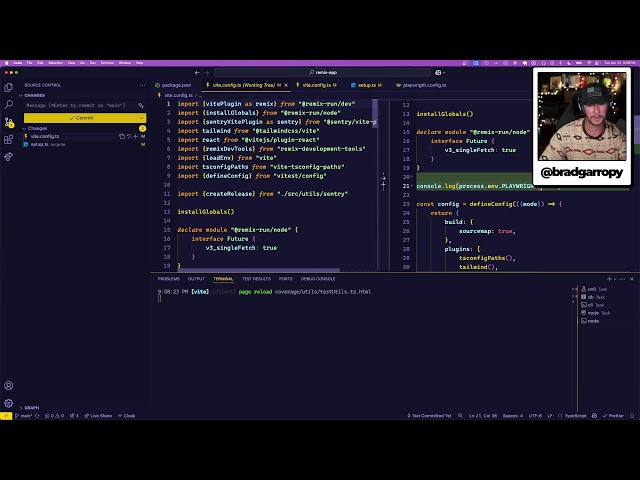Switch to the setup.ts editor tab

[366, 85]
